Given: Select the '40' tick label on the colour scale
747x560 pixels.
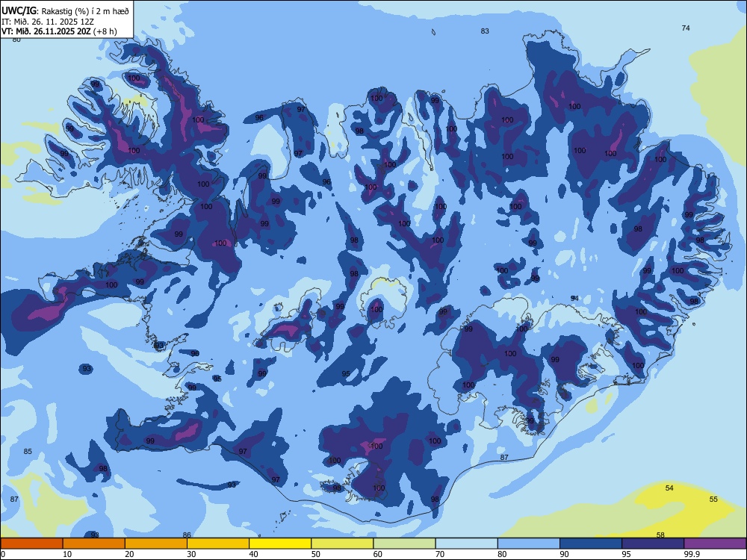Looking at the screenshot, I should coord(253,554).
